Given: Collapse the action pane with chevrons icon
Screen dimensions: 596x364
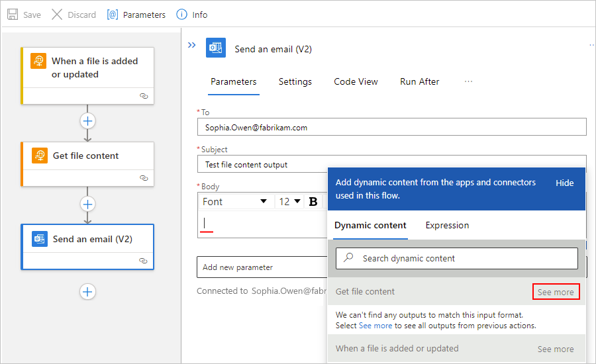Looking at the screenshot, I should pyautogui.click(x=191, y=45).
